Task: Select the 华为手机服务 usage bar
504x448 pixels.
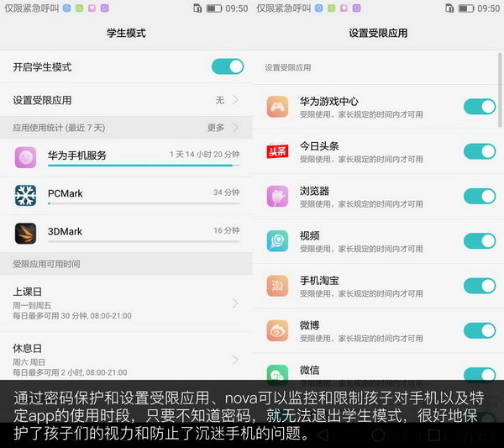Action: click(144, 166)
